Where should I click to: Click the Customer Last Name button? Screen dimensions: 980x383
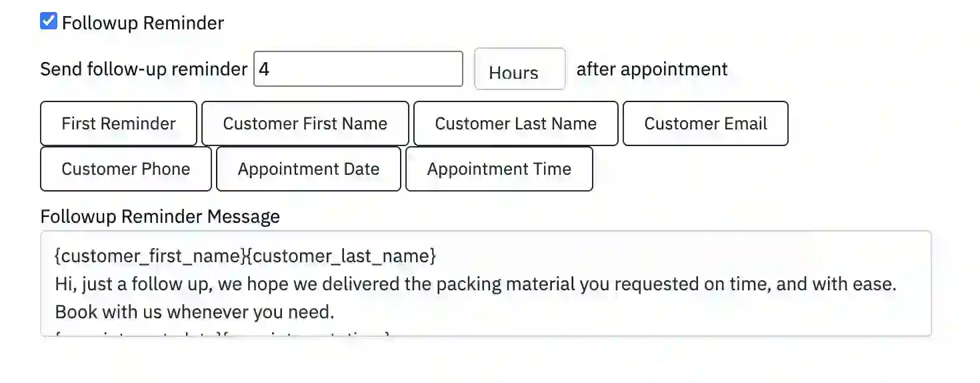point(515,123)
